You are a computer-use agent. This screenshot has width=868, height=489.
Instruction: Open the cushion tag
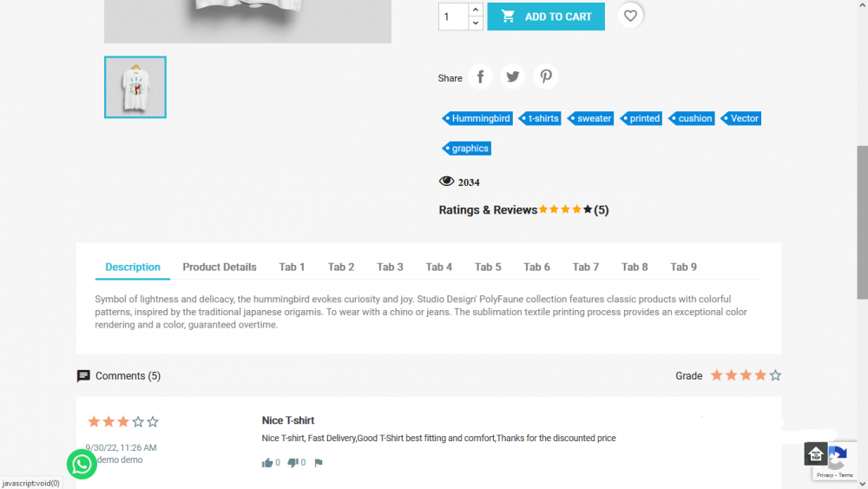point(692,118)
